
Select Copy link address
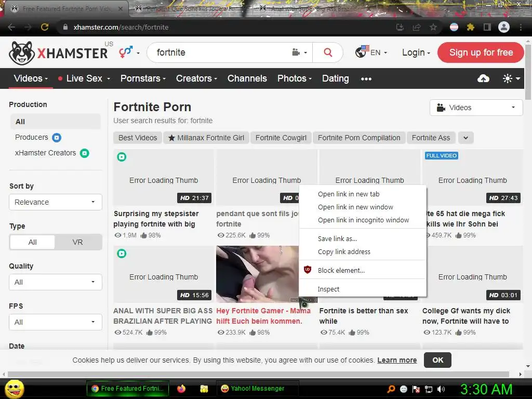344,252
